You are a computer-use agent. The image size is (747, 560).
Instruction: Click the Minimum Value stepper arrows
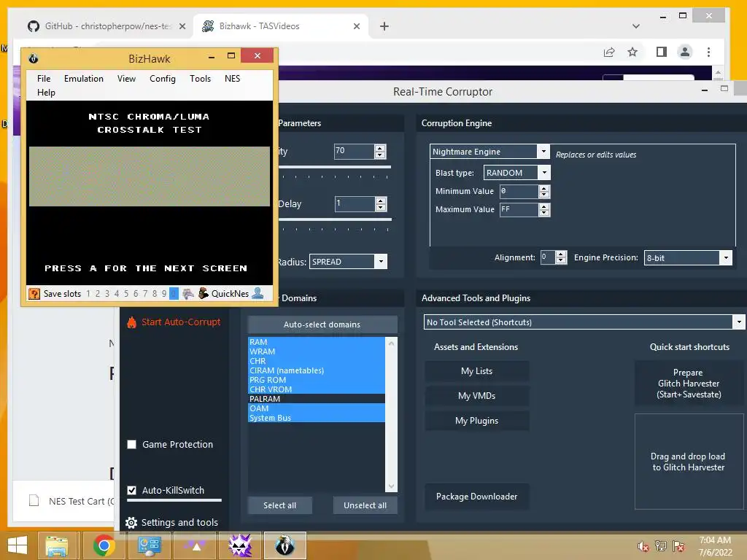click(544, 192)
